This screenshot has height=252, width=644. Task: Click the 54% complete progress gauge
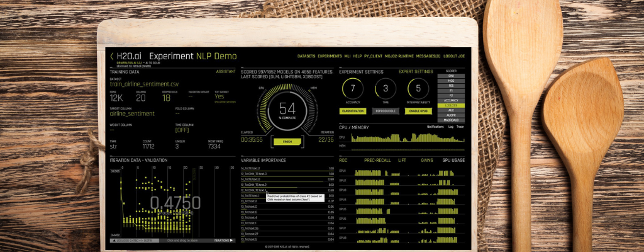[x=287, y=109]
